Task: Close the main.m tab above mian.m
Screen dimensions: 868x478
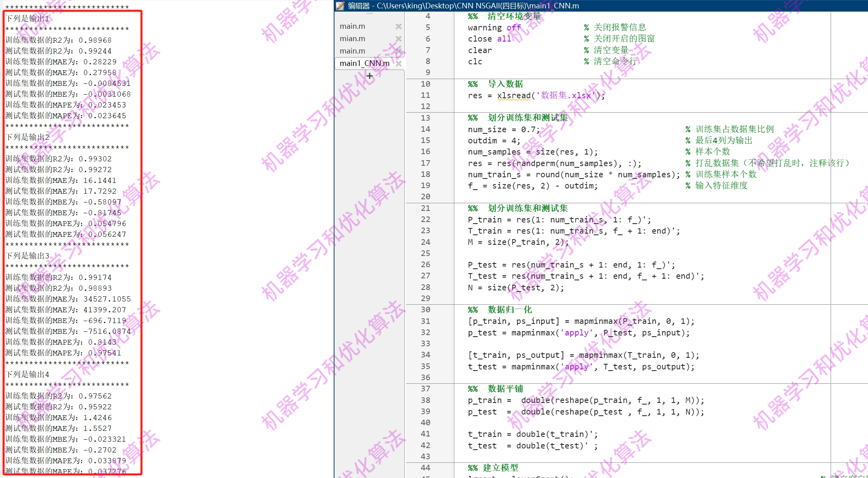Action: pyautogui.click(x=398, y=26)
